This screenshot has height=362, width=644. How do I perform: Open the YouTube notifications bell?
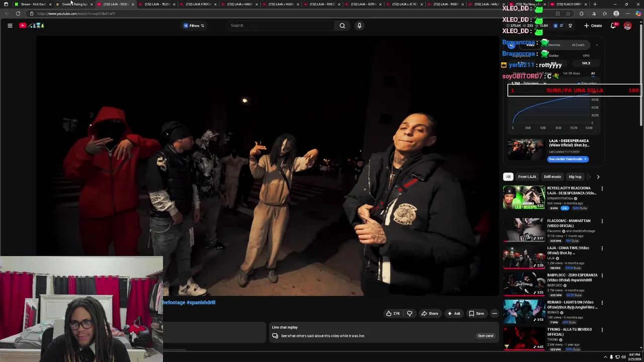(613, 26)
